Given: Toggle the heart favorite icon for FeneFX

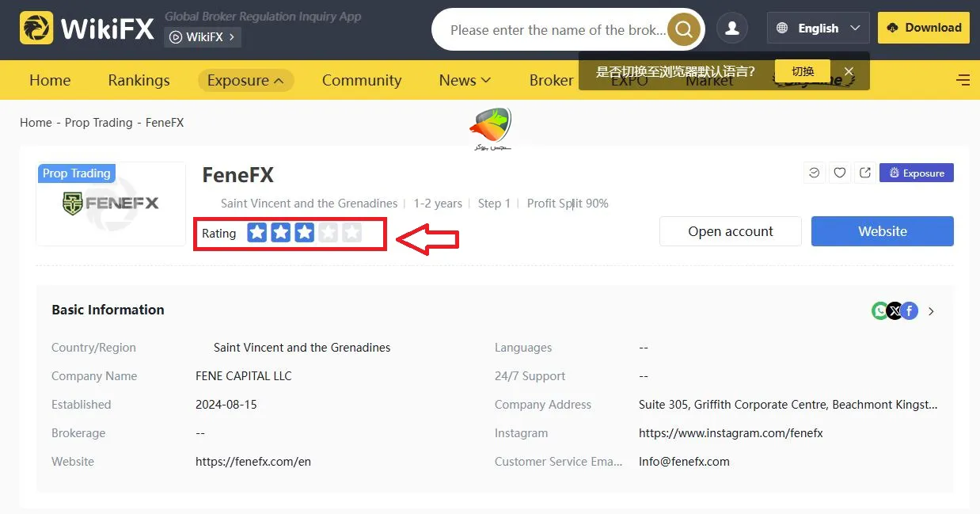Looking at the screenshot, I should pyautogui.click(x=839, y=172).
